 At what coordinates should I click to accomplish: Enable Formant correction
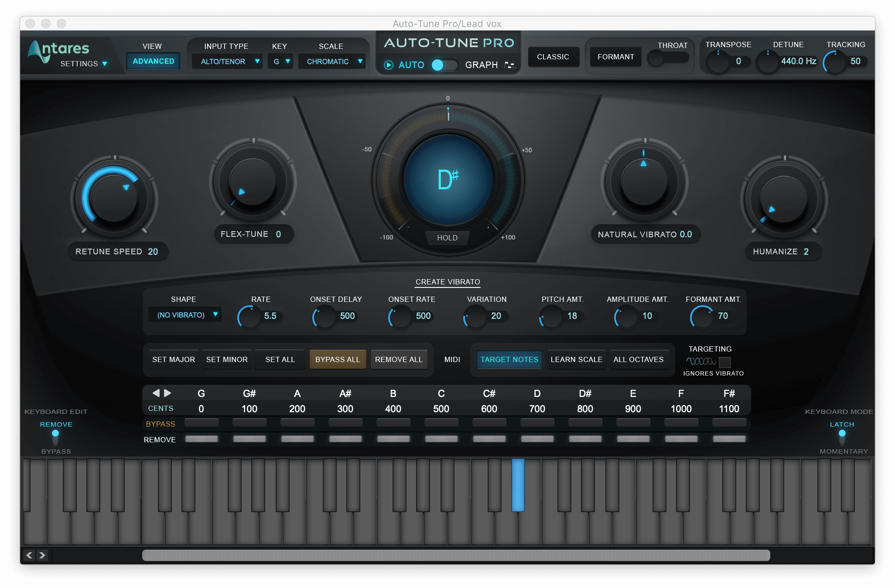(616, 57)
